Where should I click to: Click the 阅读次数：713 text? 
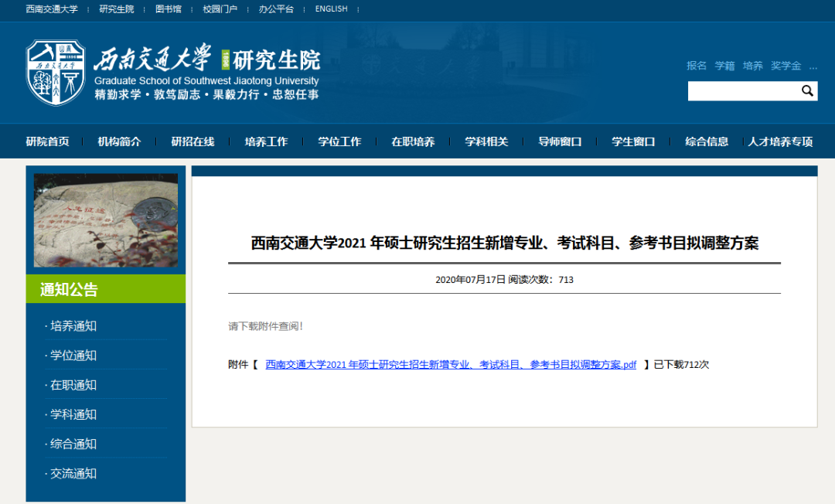click(541, 279)
